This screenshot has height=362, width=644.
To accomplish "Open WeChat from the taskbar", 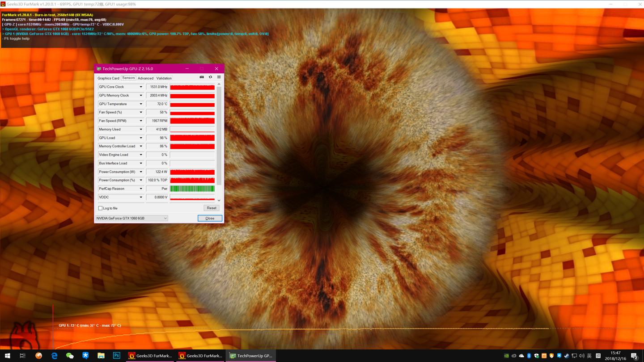I will click(70, 356).
